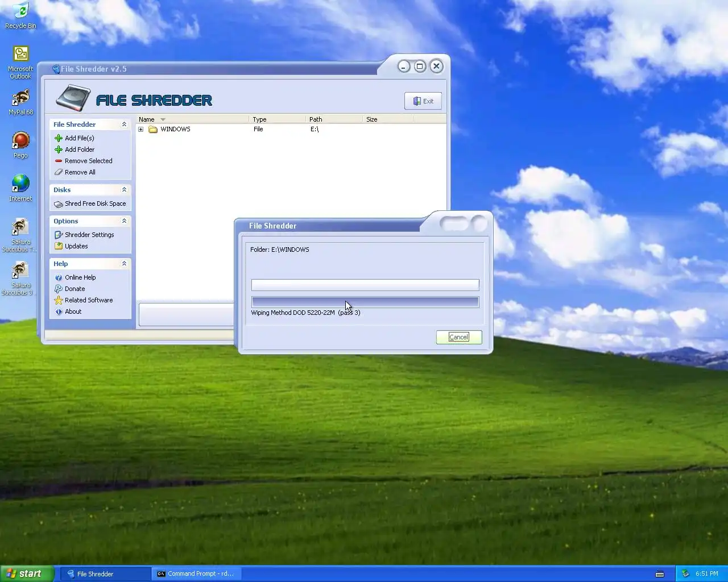Click the E:\ path cell

click(x=315, y=130)
